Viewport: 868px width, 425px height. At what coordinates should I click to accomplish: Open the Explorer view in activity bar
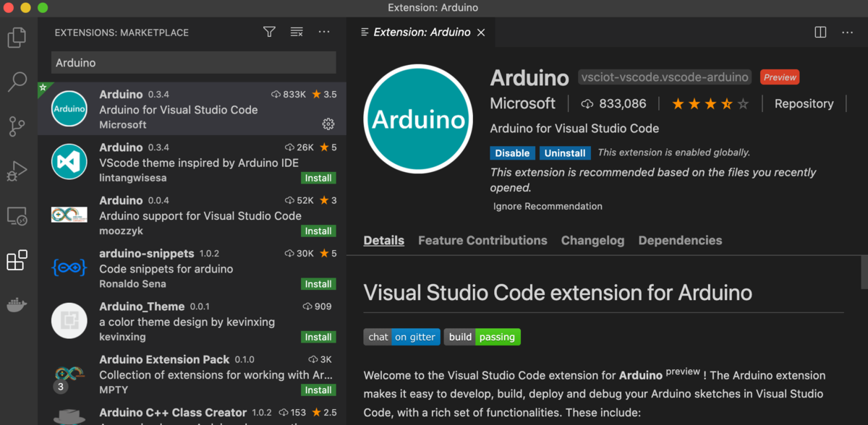point(17,37)
